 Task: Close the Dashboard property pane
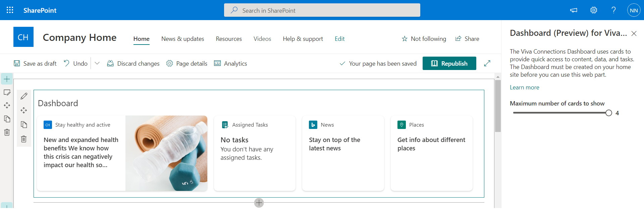634,33
